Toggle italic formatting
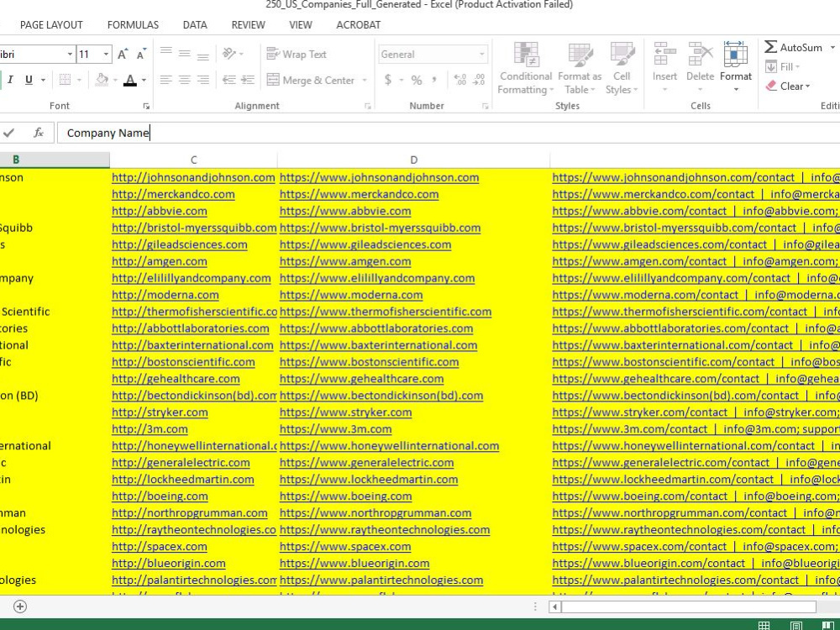This screenshot has width=840, height=630. [x=10, y=80]
